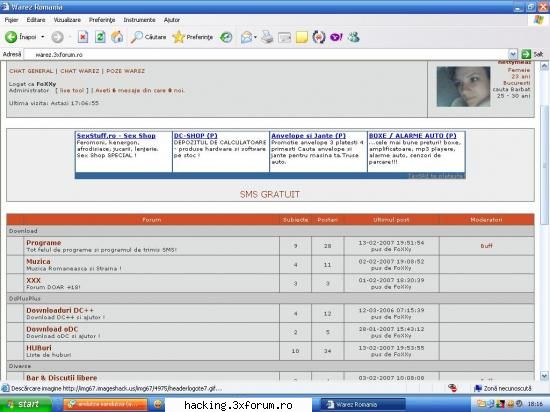
Task: Open the CHAT GENERAL link
Action: (x=31, y=71)
